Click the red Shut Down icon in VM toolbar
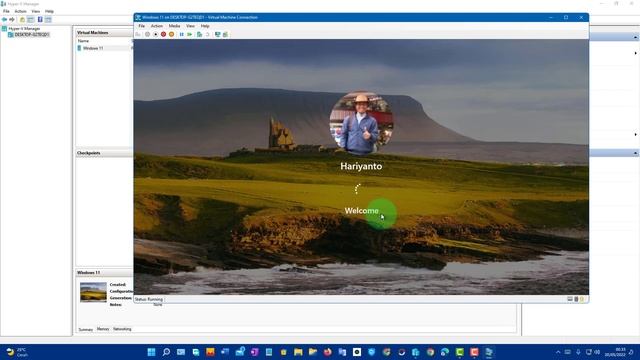This screenshot has height=360, width=640. point(163,35)
